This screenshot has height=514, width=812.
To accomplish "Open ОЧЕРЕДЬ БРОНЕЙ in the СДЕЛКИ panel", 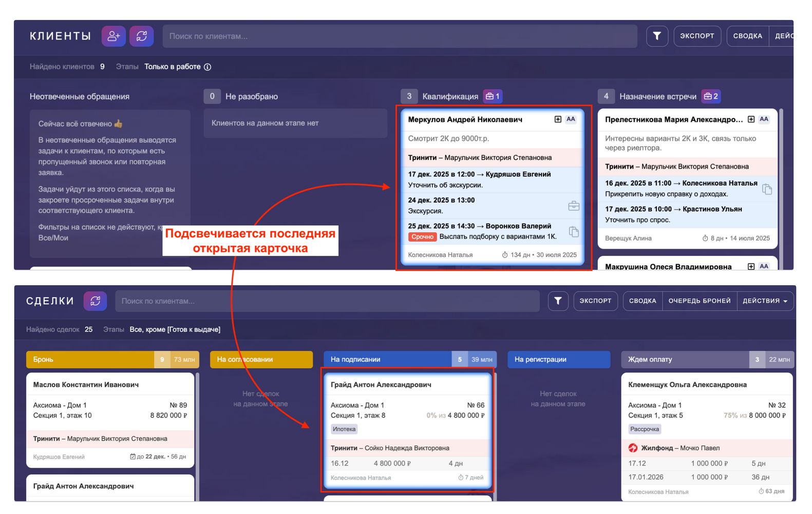I will tap(700, 301).
